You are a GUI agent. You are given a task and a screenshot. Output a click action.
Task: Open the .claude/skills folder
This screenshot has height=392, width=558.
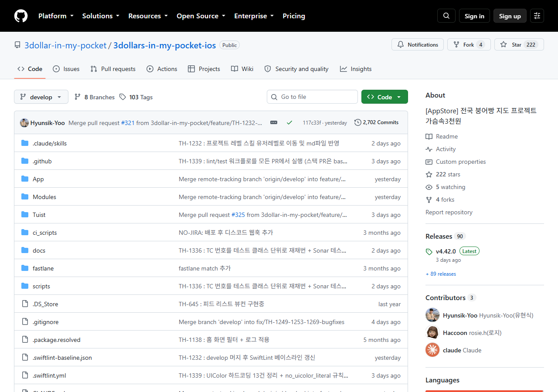coord(50,143)
